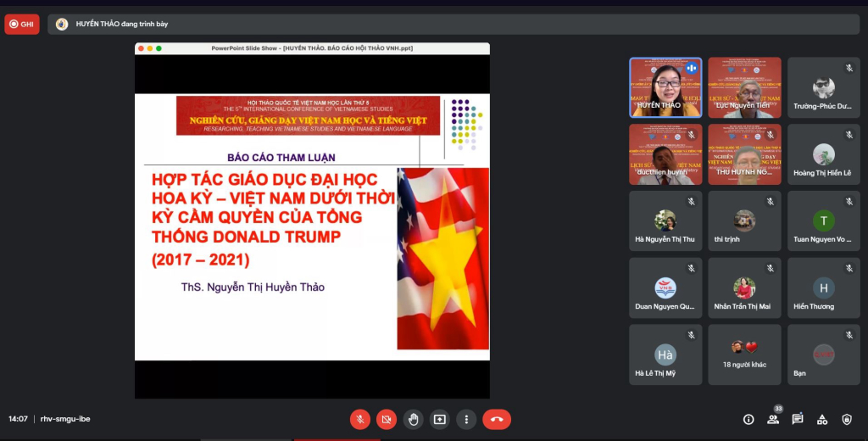Click the Hà avatar of Hà Lê Thị Mỹ
Screen dimensions: 868x441
(x=665, y=354)
